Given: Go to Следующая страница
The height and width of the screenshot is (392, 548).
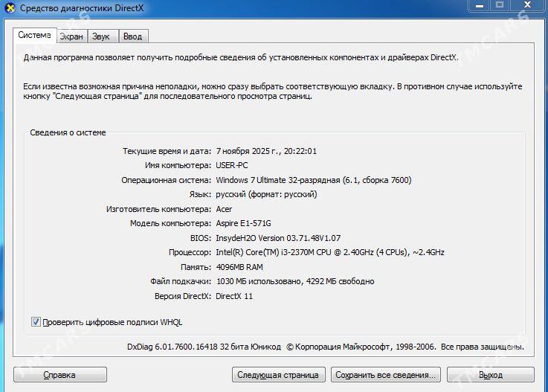Looking at the screenshot, I should point(279,374).
